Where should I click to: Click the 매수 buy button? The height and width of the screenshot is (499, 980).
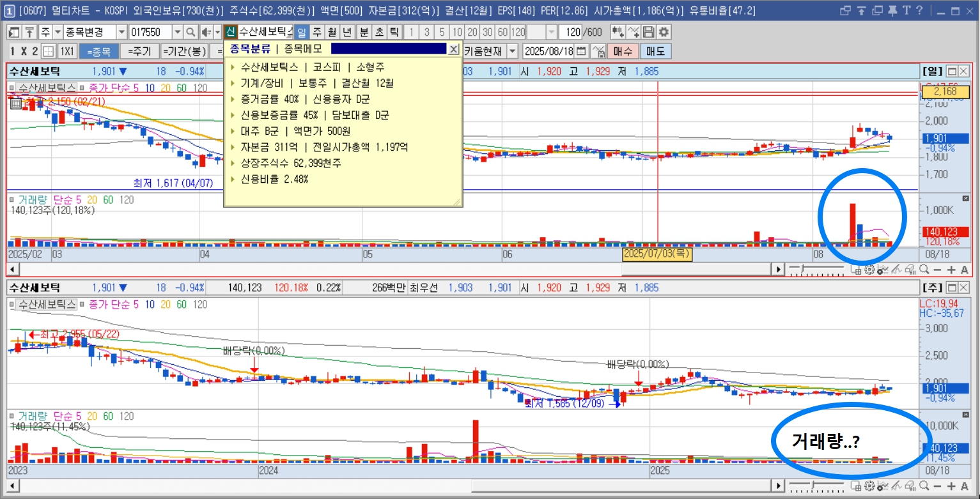pos(623,51)
